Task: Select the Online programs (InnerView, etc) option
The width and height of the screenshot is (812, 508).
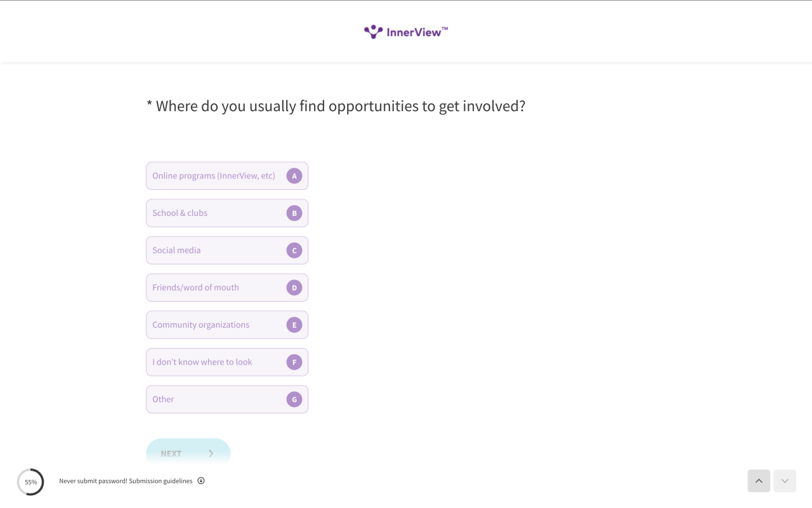Action: click(x=227, y=176)
